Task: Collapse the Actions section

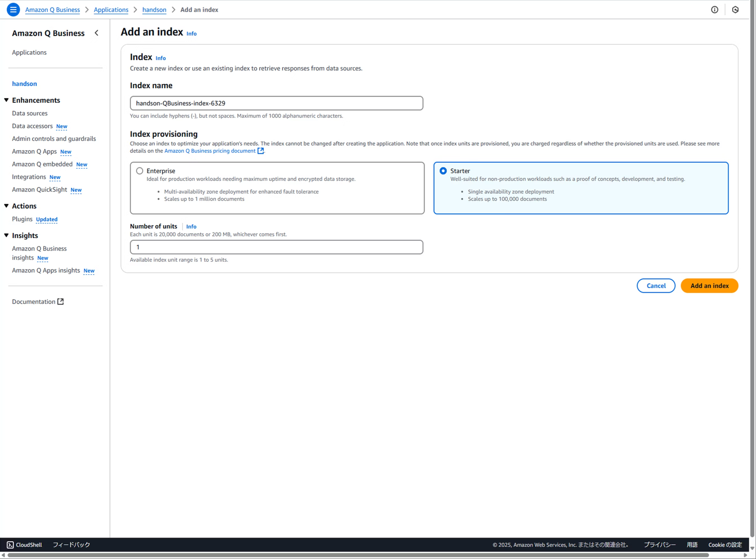Action: (x=6, y=206)
